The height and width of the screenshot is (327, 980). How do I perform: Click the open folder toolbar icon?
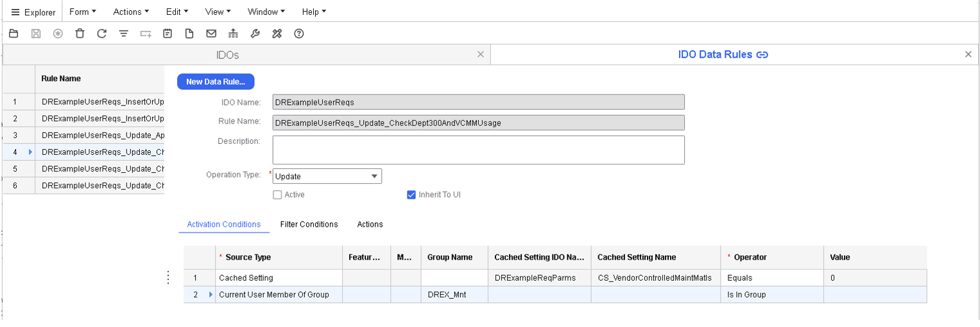point(13,33)
